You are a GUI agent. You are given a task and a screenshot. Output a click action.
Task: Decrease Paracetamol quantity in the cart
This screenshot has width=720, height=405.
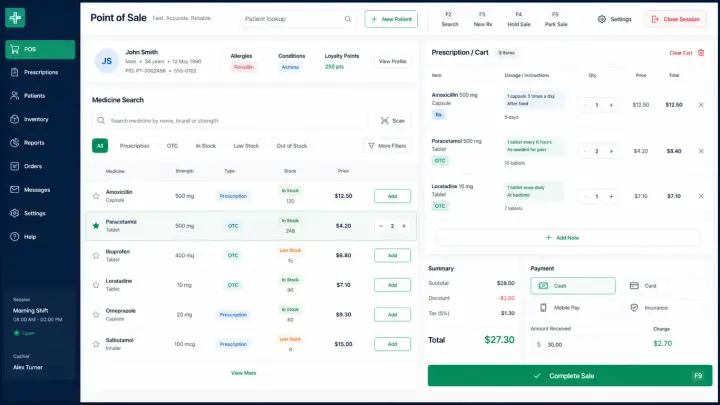coord(585,151)
